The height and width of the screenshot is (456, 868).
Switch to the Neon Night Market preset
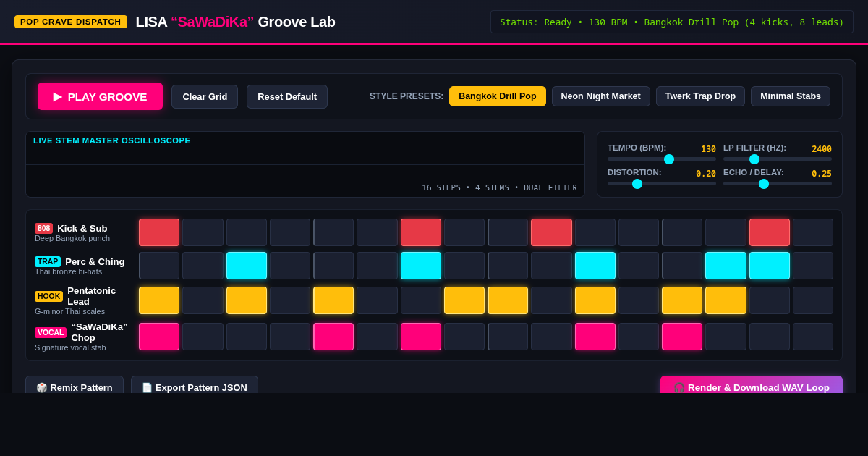[600, 96]
